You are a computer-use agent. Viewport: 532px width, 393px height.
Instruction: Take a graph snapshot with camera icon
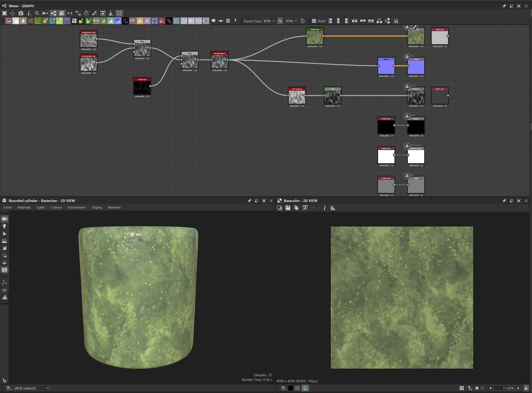pos(21,13)
